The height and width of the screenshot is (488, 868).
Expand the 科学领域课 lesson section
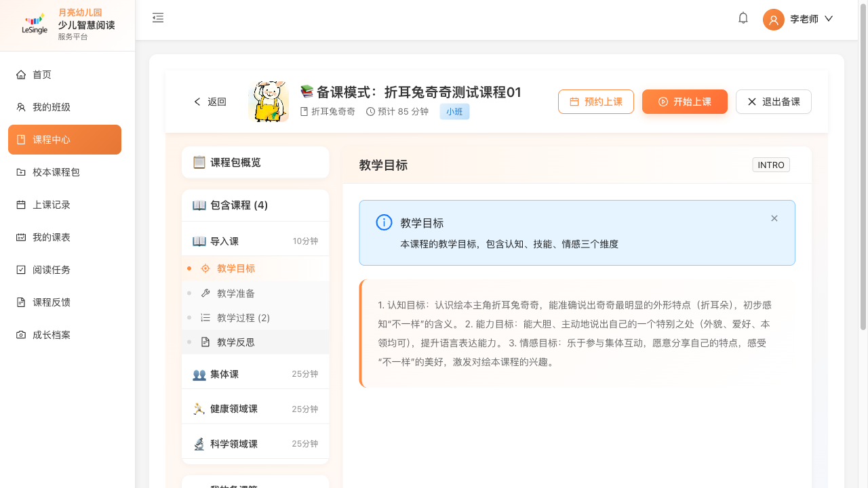point(255,444)
